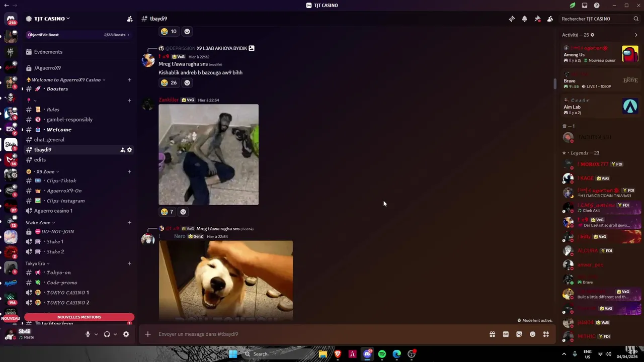Open notification settings bell icon
644x362 pixels.
(524, 19)
